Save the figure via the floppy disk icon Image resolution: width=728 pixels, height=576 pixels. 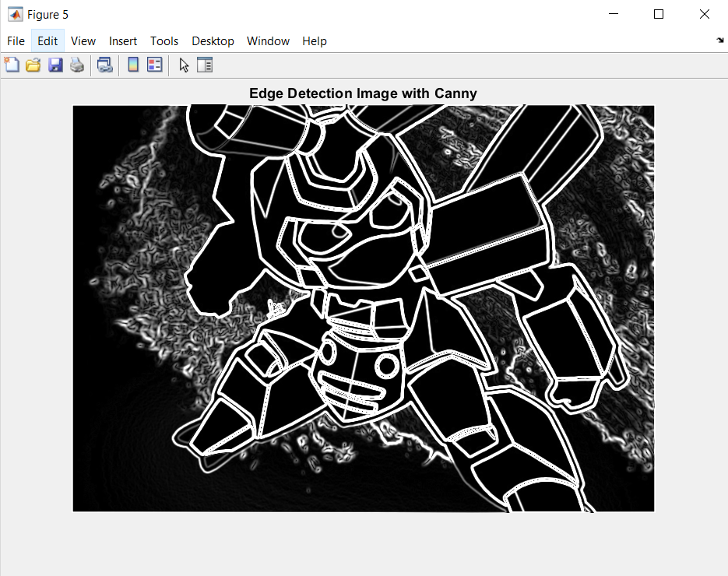[55, 65]
